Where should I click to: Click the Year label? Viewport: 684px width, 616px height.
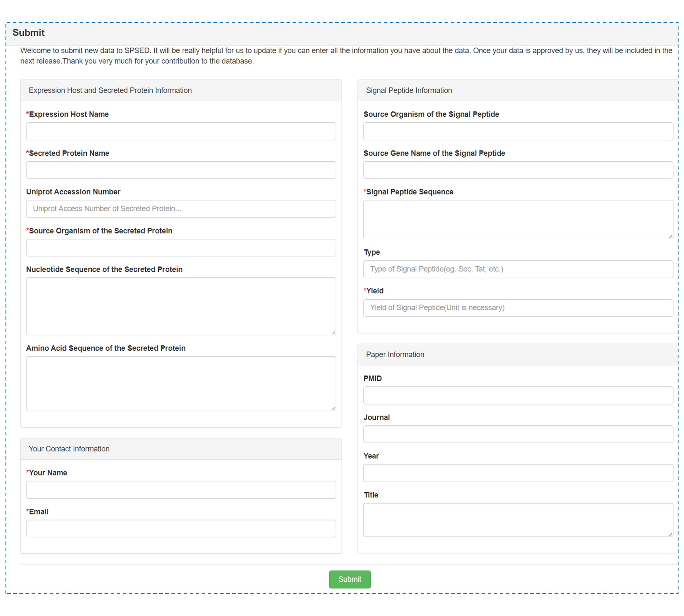(x=371, y=456)
